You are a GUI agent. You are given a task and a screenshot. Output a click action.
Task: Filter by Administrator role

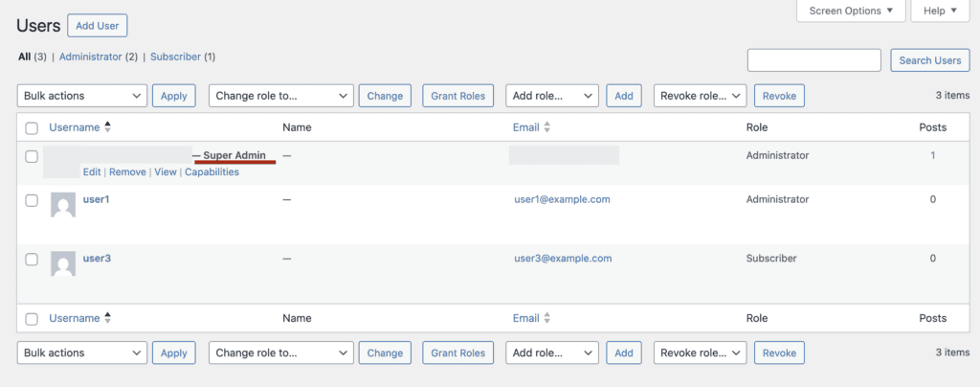(91, 57)
